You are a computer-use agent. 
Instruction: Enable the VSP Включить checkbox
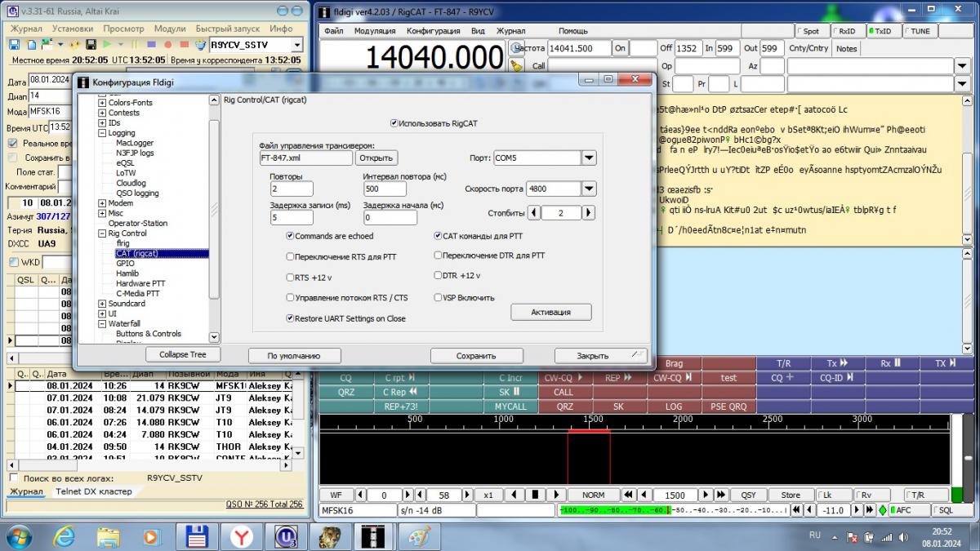(x=439, y=298)
